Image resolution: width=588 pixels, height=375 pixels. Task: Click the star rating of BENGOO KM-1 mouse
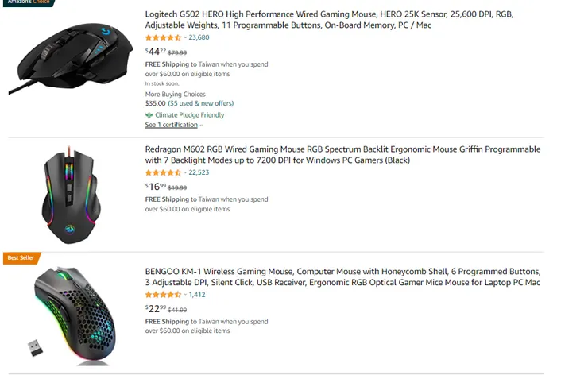click(163, 295)
